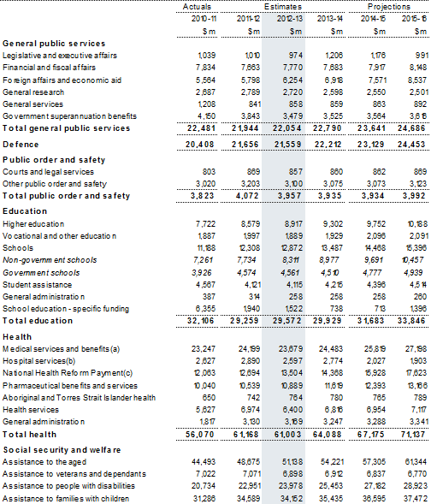Select 'Total health' row label
The image size is (431, 504).
point(30,435)
